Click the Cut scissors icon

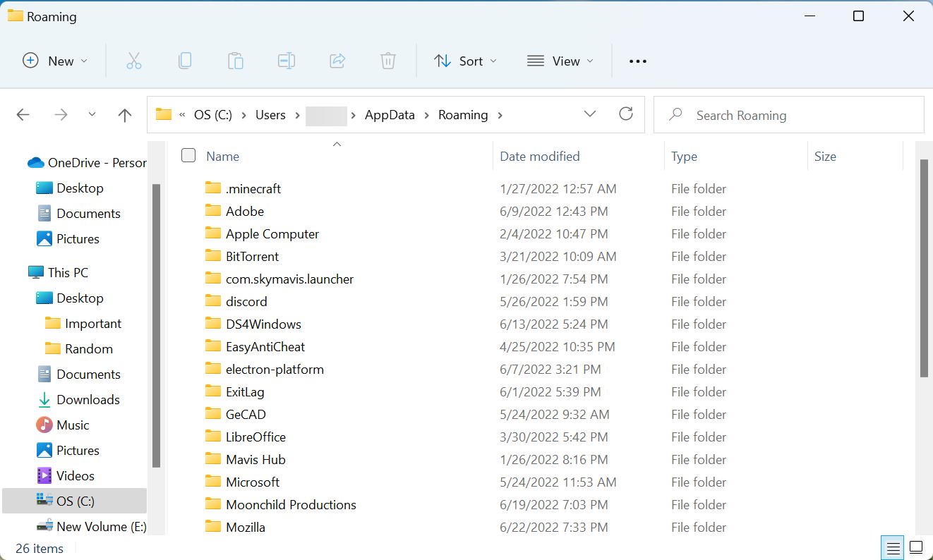pyautogui.click(x=134, y=61)
